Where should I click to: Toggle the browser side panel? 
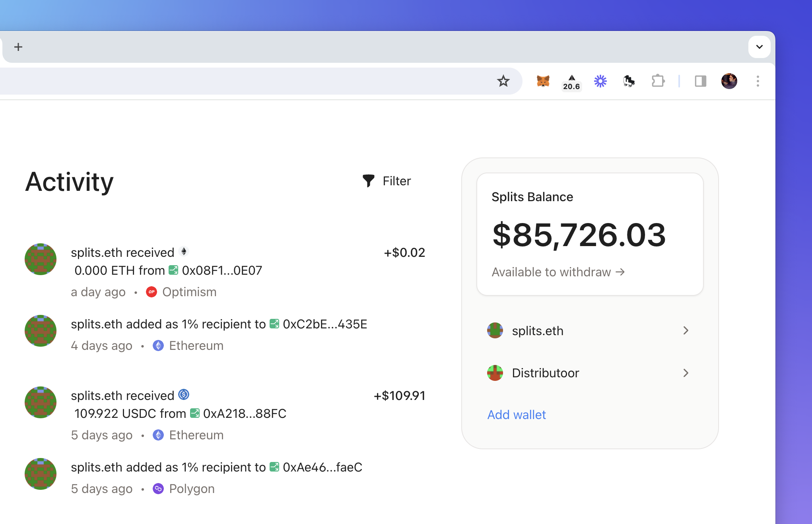pyautogui.click(x=700, y=81)
